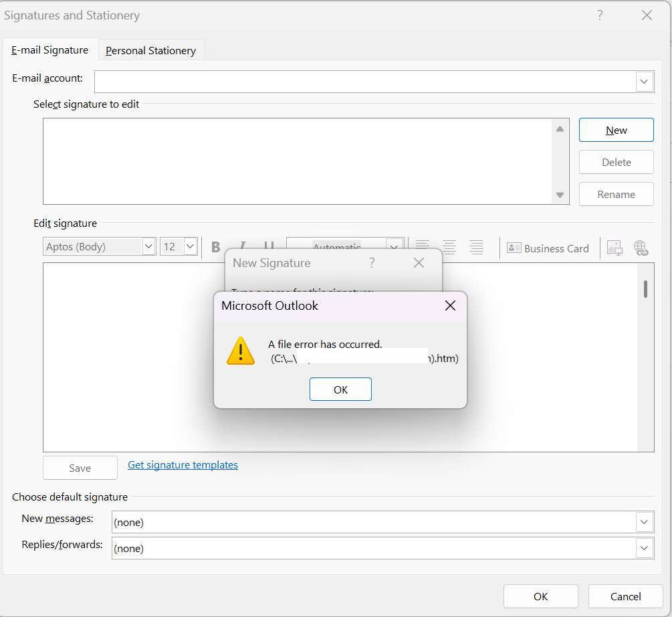Open the New messages default signature dropdown
Screen dimensions: 672x617
tap(644, 522)
